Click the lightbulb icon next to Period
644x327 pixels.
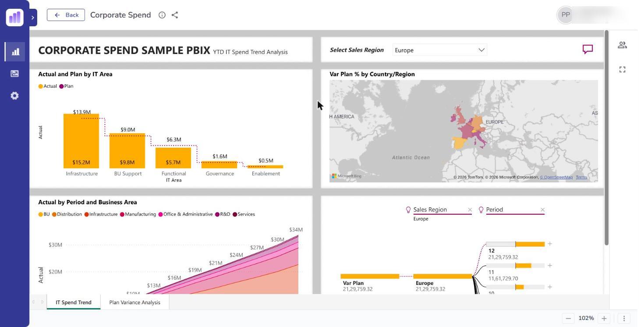pos(481,210)
